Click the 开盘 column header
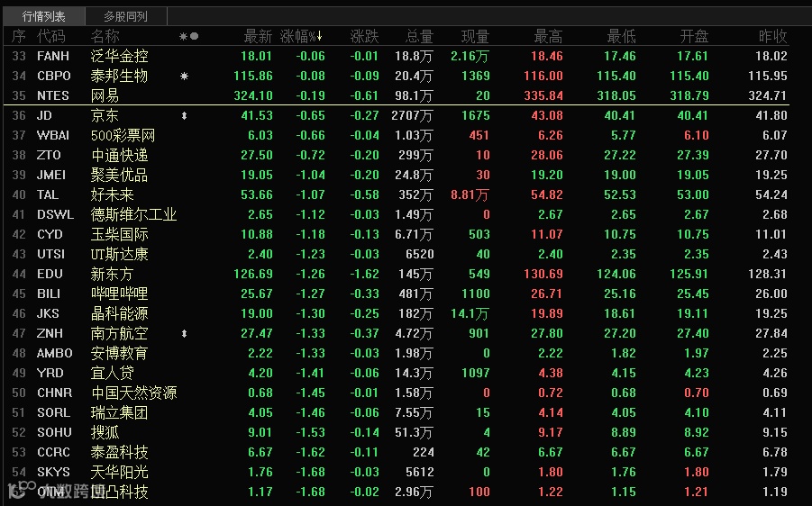 coord(694,36)
